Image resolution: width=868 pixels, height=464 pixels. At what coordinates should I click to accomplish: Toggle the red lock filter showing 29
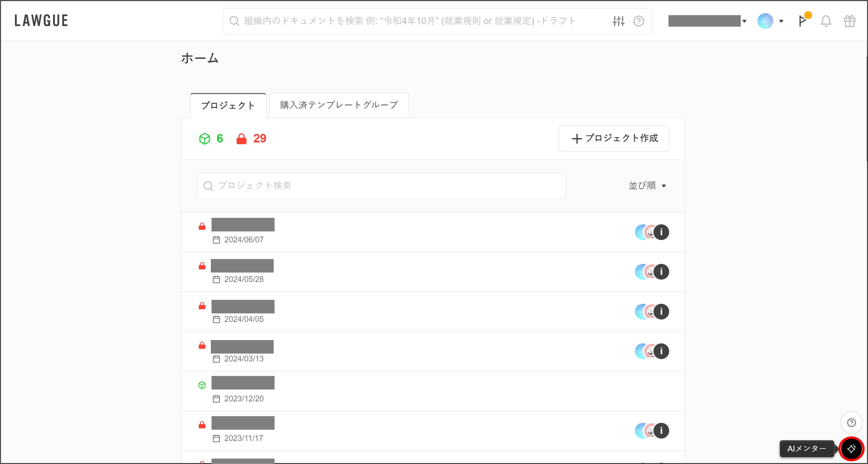pyautogui.click(x=251, y=138)
